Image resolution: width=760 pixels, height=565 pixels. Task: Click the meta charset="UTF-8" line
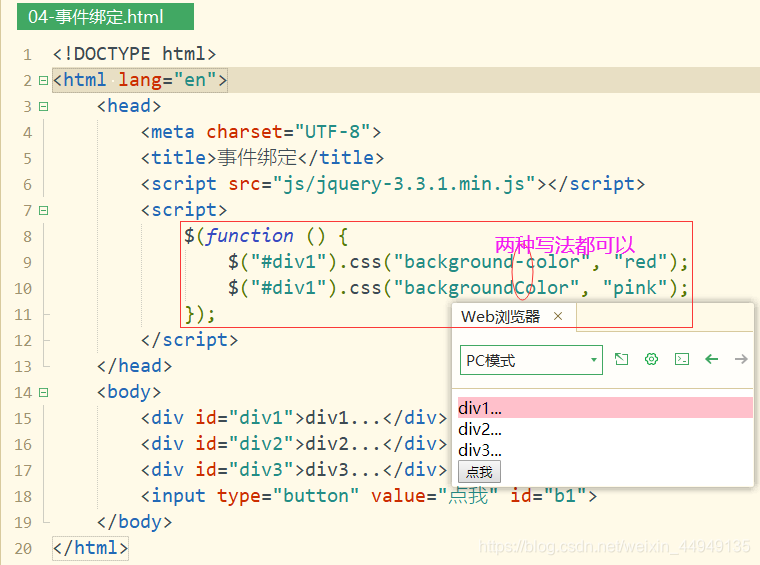[x=261, y=132]
